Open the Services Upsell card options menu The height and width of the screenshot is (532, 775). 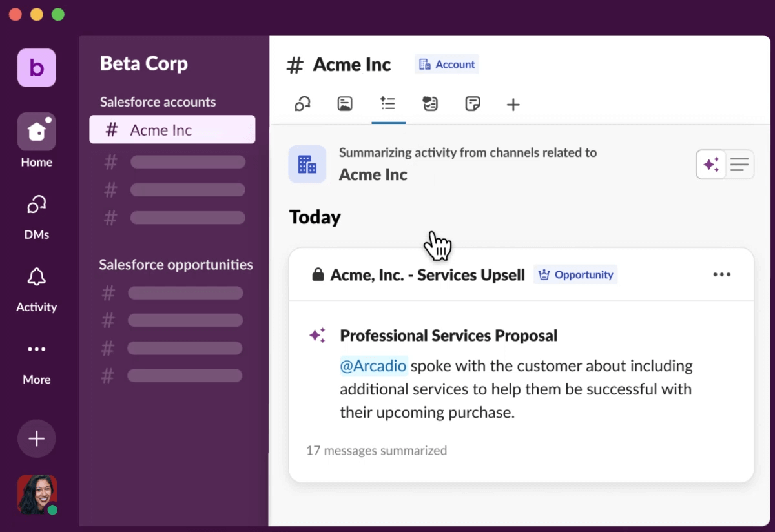pos(721,274)
